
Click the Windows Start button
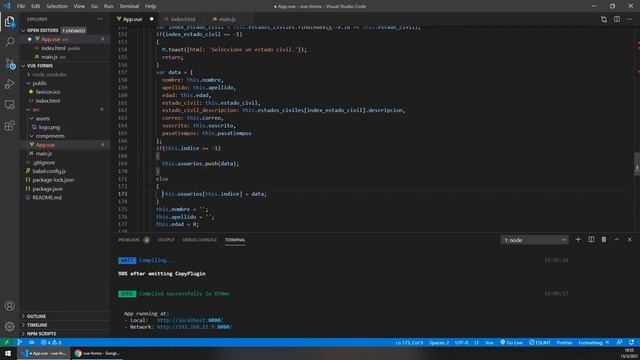point(8,353)
